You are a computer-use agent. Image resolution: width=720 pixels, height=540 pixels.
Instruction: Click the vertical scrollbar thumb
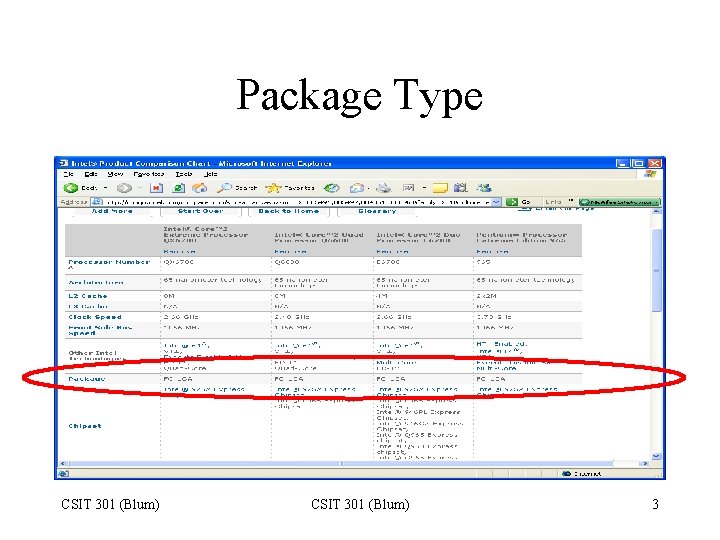click(x=657, y=270)
